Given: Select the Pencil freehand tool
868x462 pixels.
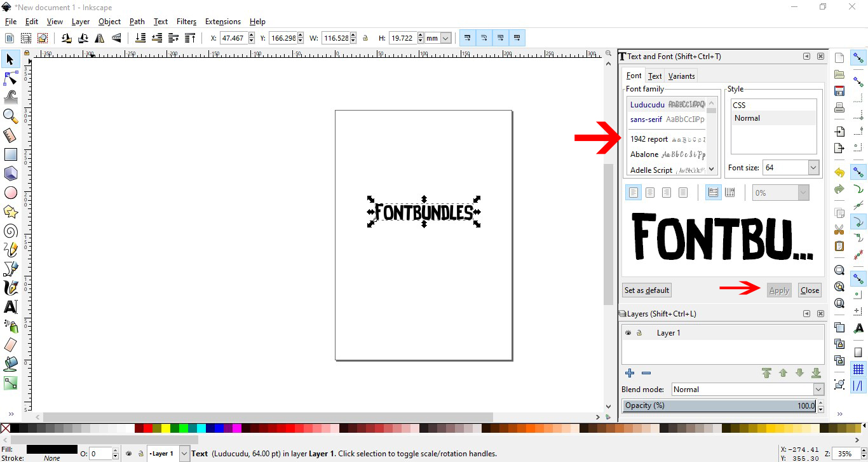Looking at the screenshot, I should click(x=10, y=250).
